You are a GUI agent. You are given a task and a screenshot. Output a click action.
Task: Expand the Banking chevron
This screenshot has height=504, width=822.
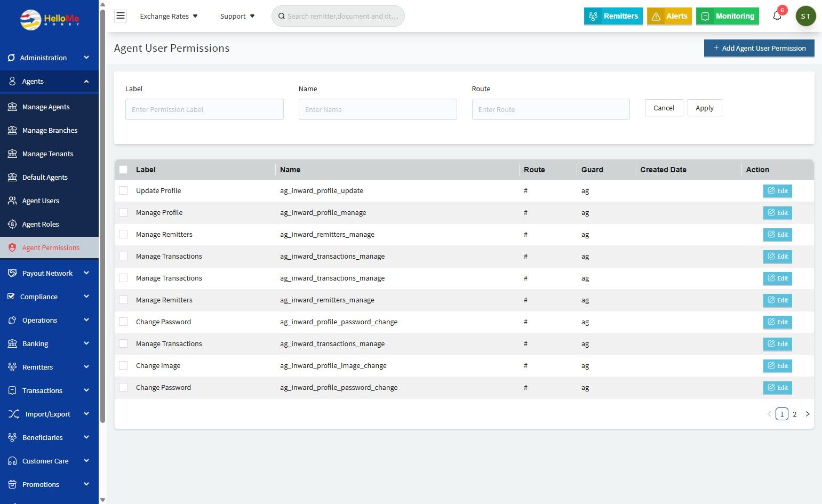pyautogui.click(x=86, y=343)
